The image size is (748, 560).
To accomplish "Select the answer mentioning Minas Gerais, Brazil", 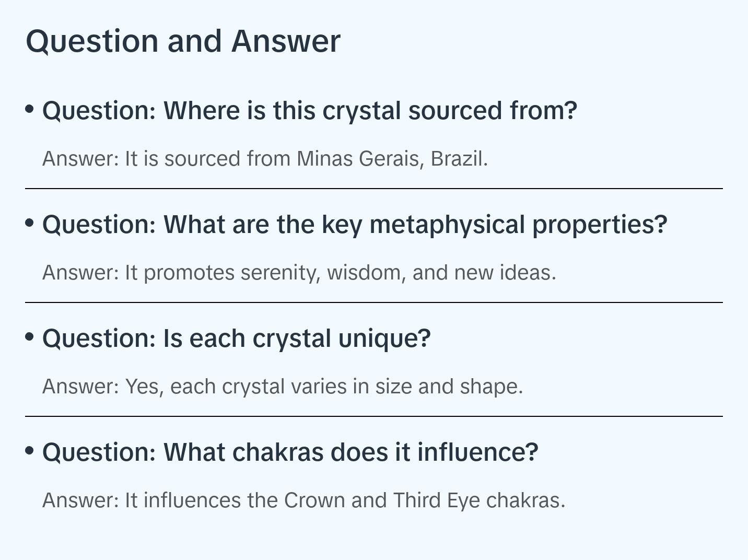I will [x=265, y=159].
